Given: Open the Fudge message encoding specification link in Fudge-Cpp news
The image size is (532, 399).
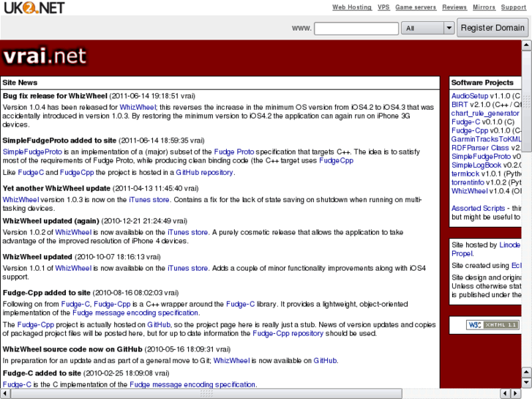Looking at the screenshot, I should [135, 313].
